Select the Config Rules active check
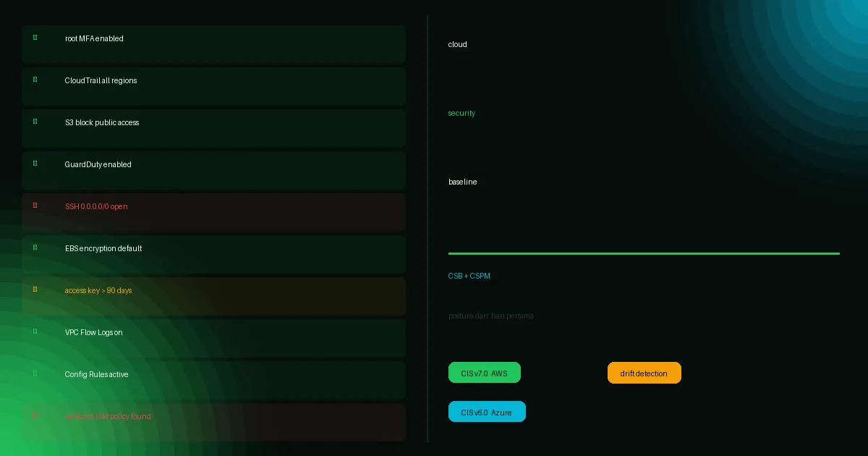 coord(213,380)
